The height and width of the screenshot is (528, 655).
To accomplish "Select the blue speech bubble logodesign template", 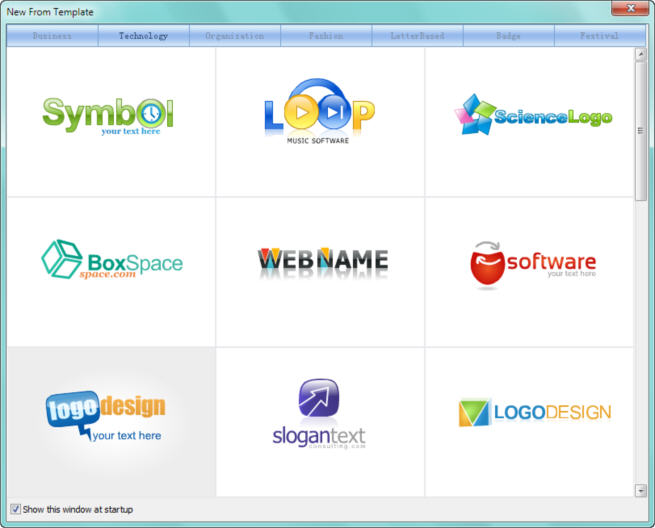I will coord(110,421).
